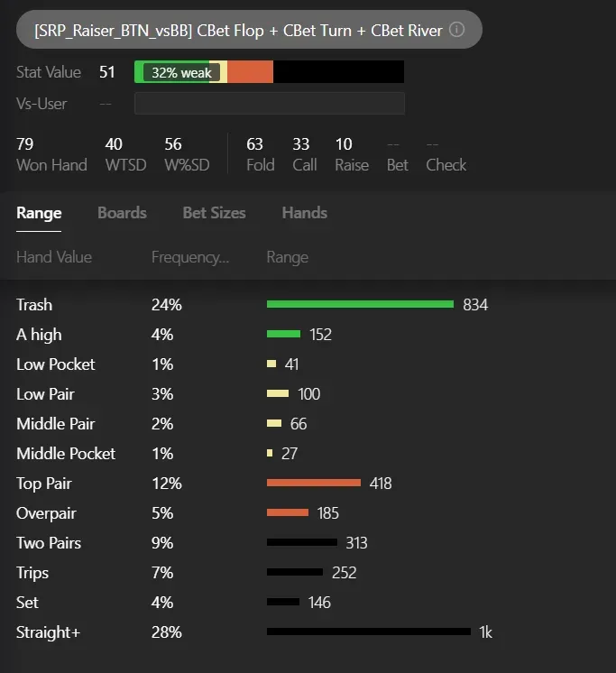Sort by the Frequency column header
Screen dimensions: 616x673
[x=190, y=257]
